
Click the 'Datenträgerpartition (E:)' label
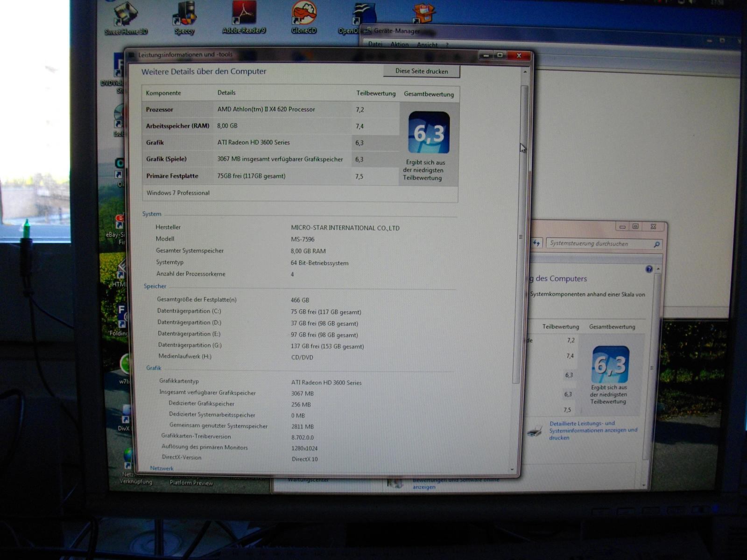pyautogui.click(x=189, y=334)
